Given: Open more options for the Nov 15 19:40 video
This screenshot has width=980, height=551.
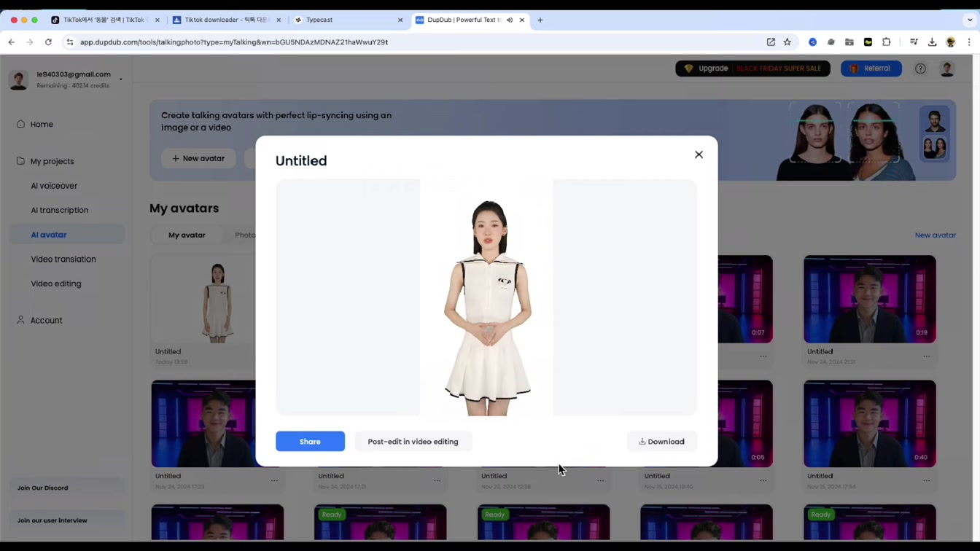Looking at the screenshot, I should click(x=763, y=480).
